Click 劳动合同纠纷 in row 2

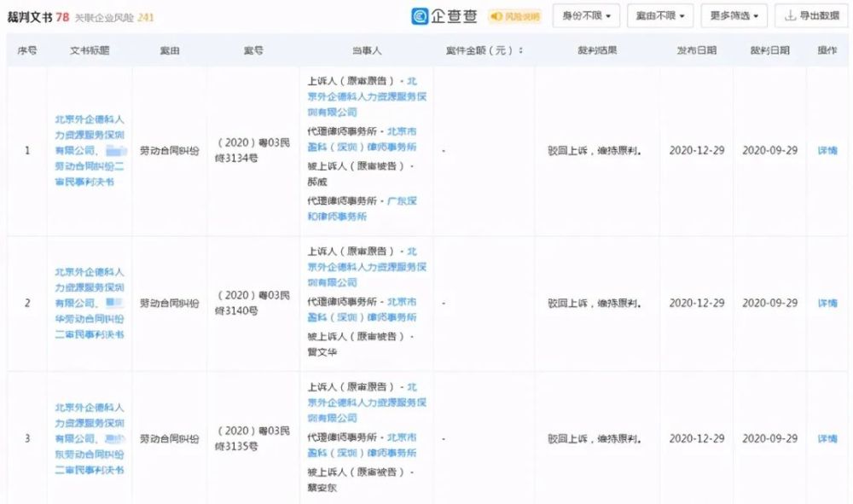(x=170, y=304)
